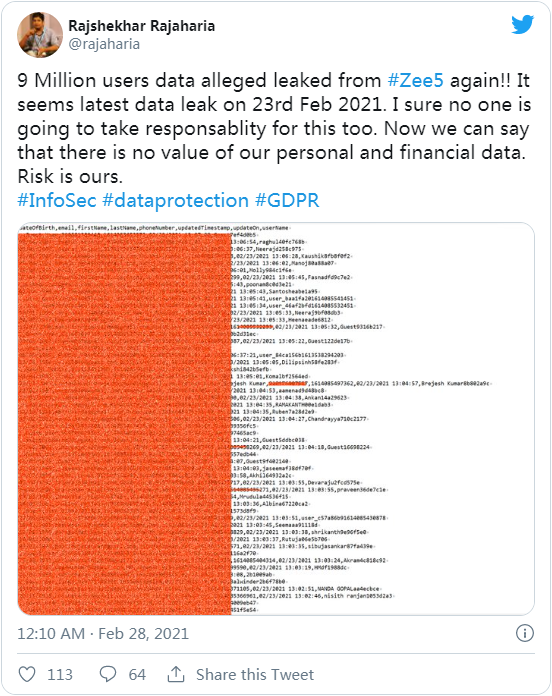The image size is (552, 696).
Task: Click the reply speech bubble icon
Action: click(108, 674)
